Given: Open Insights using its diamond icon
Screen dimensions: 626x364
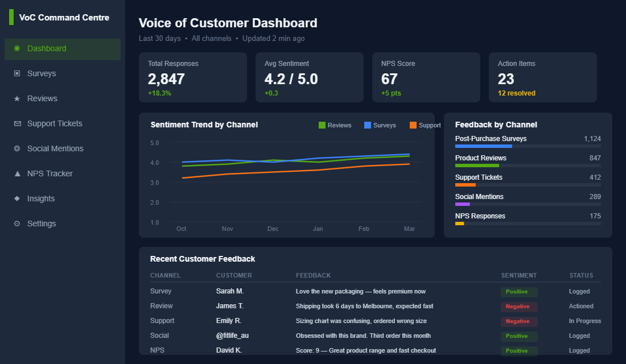Looking at the screenshot, I should coord(17,198).
